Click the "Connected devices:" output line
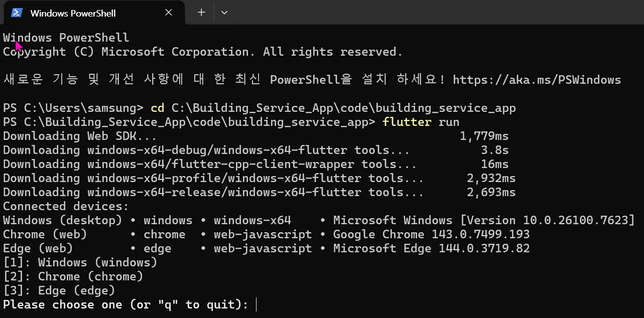Screen dimensions: 644x318 point(66,206)
